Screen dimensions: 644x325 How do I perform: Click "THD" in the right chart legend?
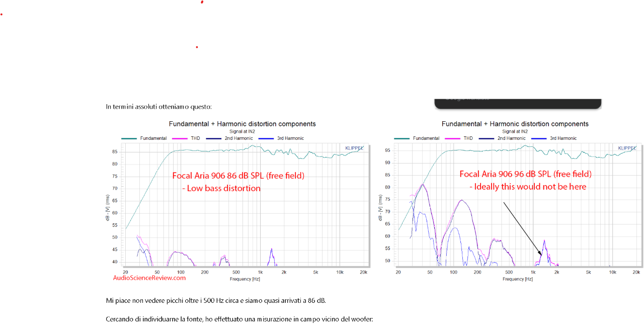coord(468,138)
